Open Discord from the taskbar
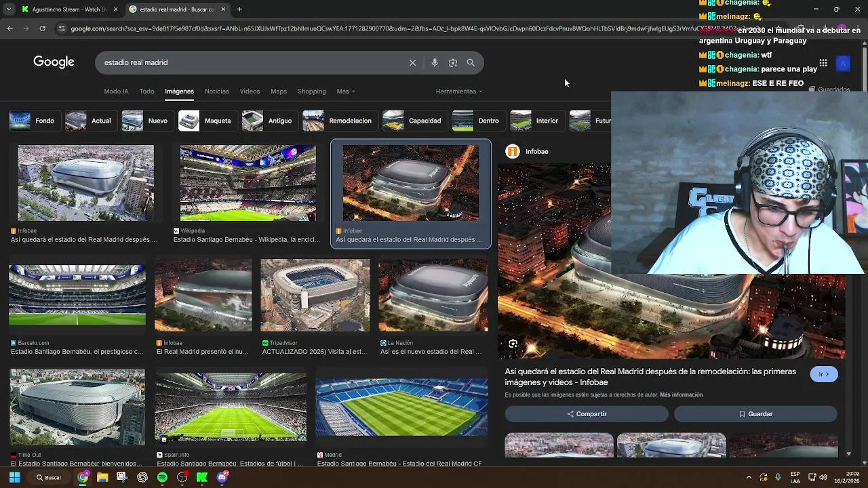The image size is (868, 488). pos(222,477)
